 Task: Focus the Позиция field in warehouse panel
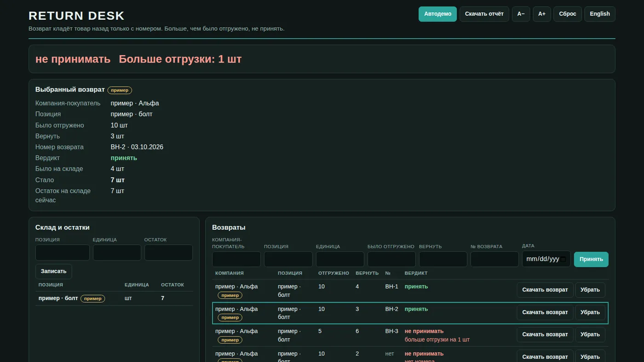pos(63,253)
